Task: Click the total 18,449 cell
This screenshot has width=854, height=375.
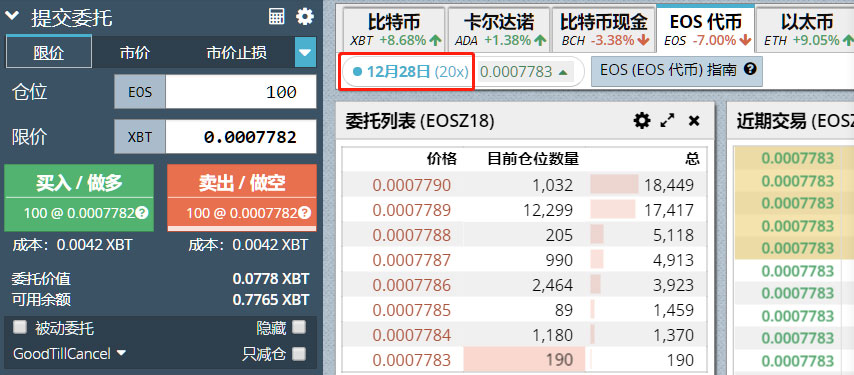Action: (669, 185)
